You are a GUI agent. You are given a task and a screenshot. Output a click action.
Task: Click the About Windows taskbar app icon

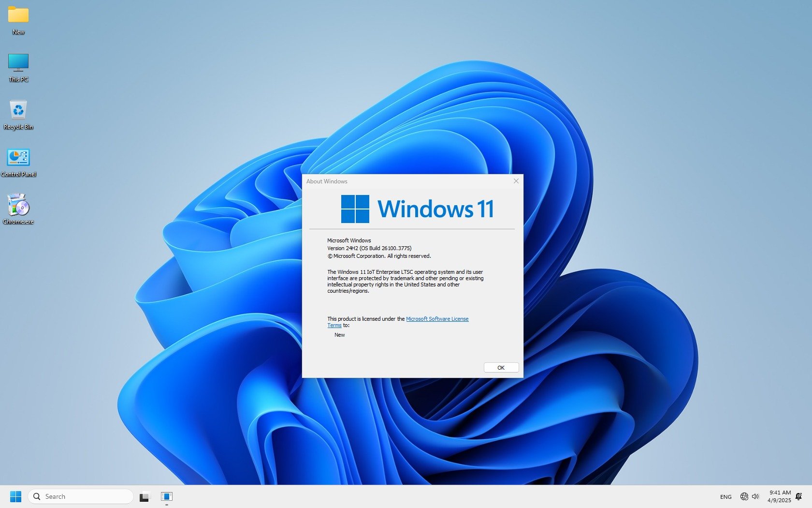[x=167, y=496]
